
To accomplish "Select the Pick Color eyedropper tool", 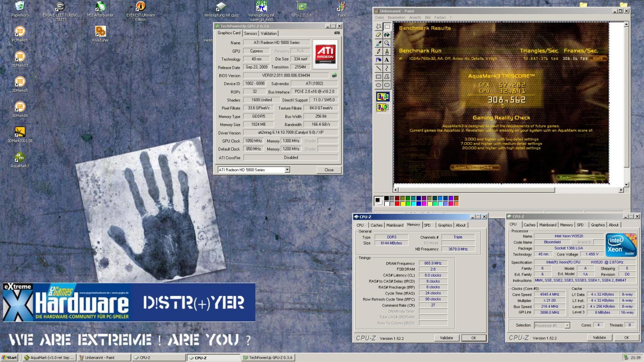I will pyautogui.click(x=378, y=43).
